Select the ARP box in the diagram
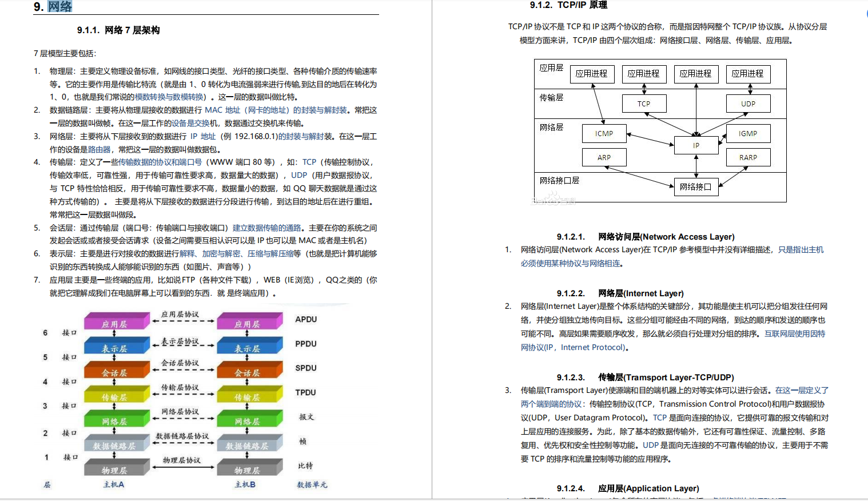Screen dimensions: 868x501 pos(604,157)
